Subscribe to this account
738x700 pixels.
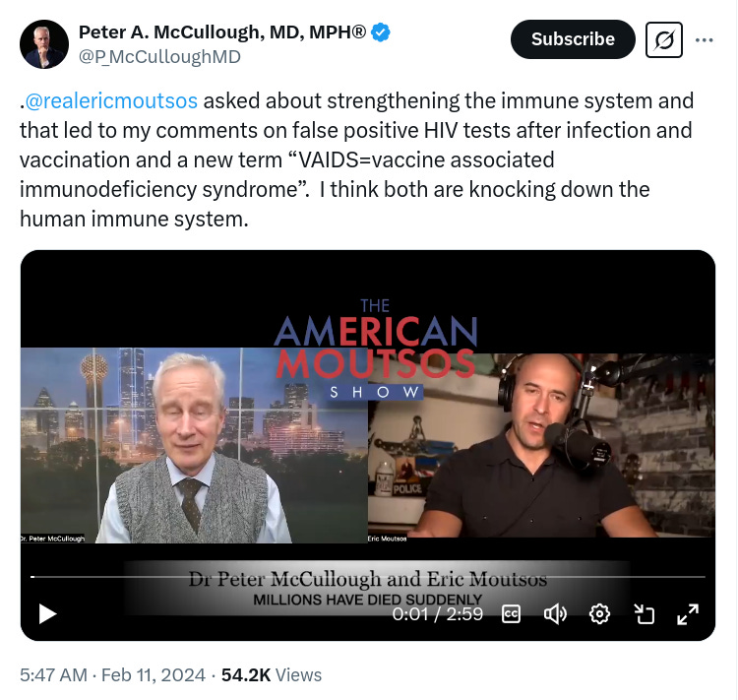pos(573,39)
